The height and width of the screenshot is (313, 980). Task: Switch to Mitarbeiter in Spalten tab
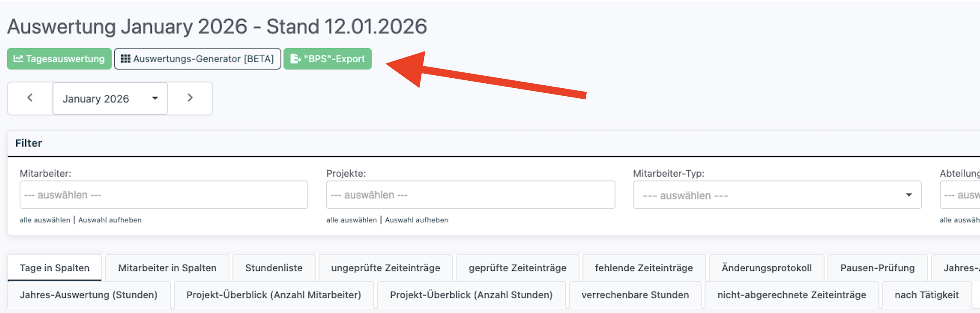(x=167, y=268)
